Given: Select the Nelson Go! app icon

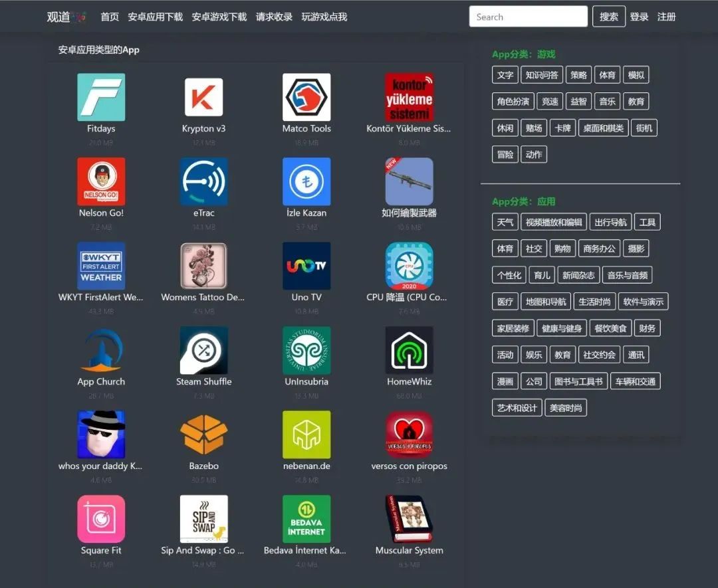Looking at the screenshot, I should click(x=101, y=181).
